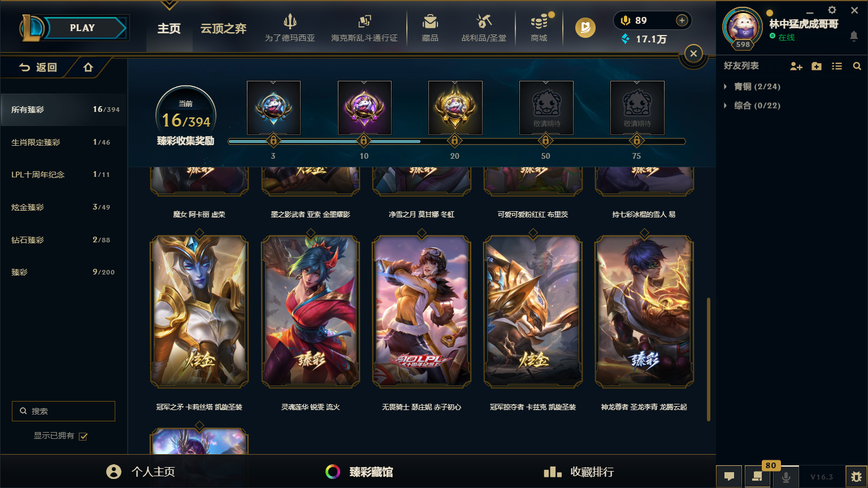Click the home icon beside 返回

click(x=88, y=67)
